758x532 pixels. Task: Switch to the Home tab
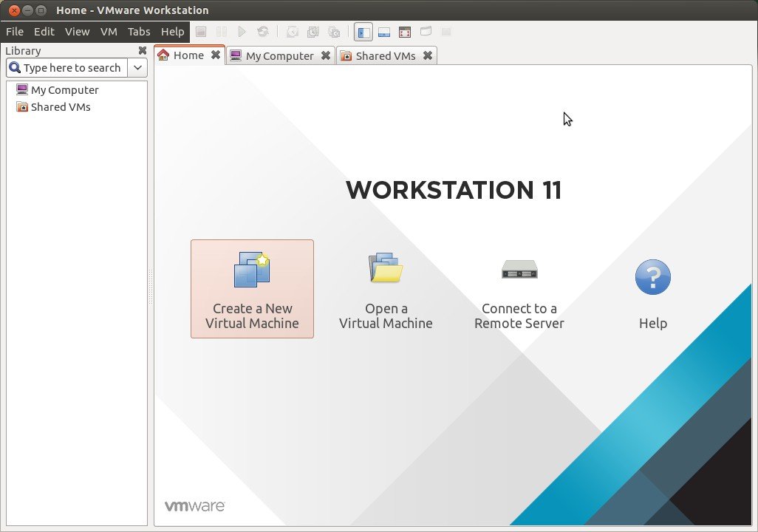coord(188,55)
